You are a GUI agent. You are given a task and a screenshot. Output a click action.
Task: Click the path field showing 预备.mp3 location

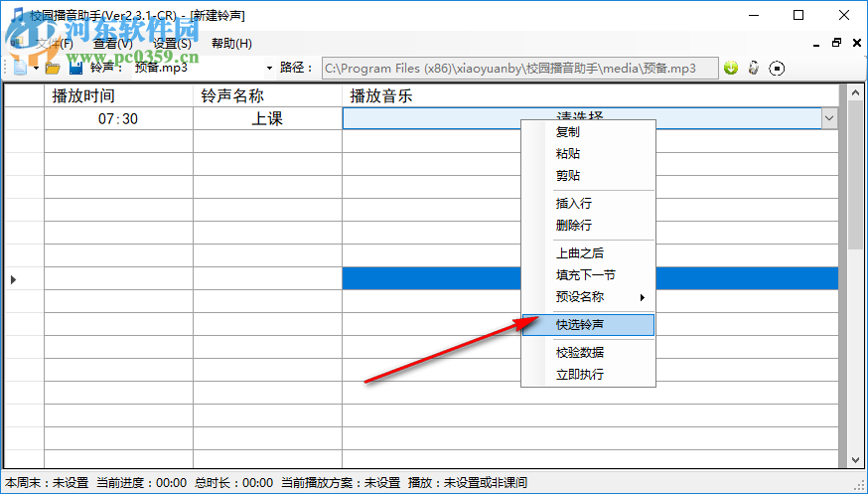coord(519,69)
